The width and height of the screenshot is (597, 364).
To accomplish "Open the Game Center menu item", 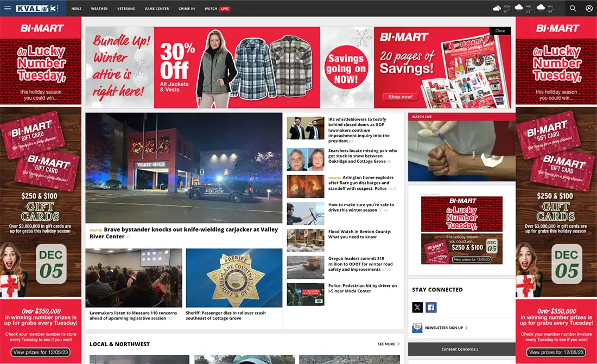I will (x=156, y=8).
